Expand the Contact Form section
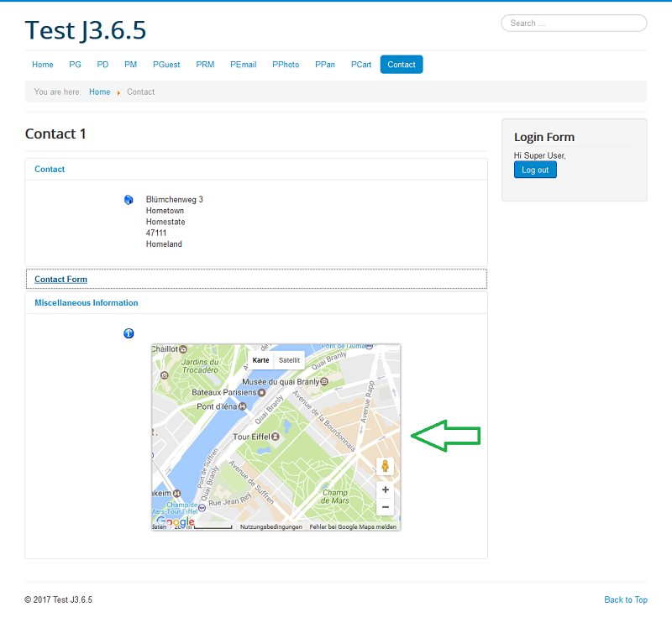672x623 pixels. 60,279
